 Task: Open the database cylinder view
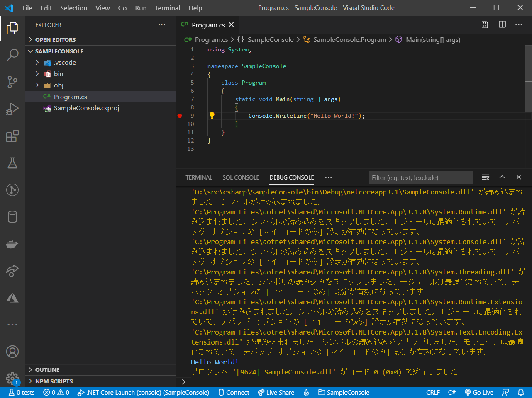12,217
